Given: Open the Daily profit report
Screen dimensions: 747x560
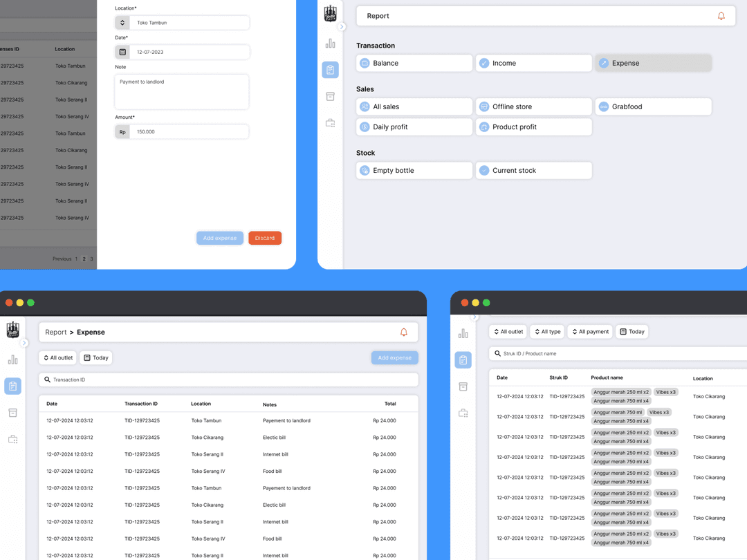Looking at the screenshot, I should pos(414,127).
